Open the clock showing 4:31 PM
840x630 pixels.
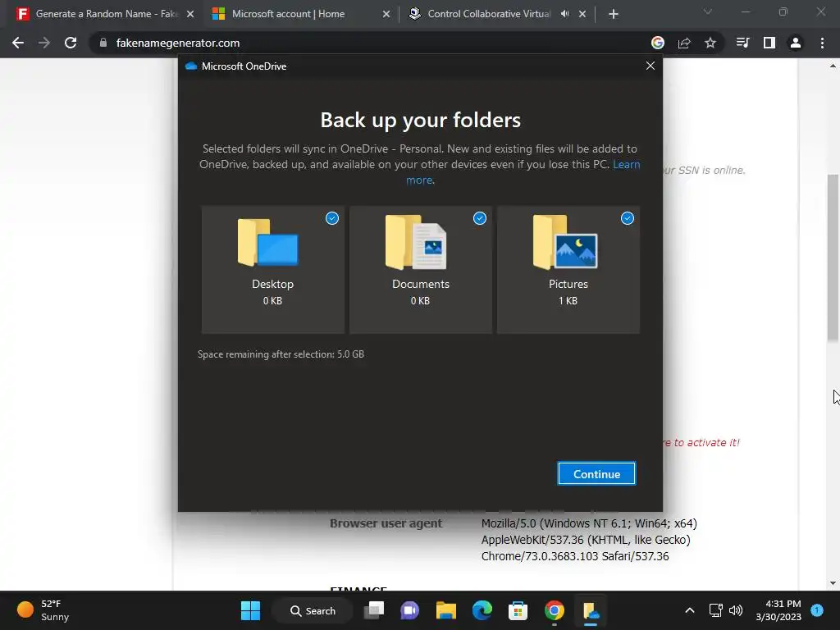[778, 610]
